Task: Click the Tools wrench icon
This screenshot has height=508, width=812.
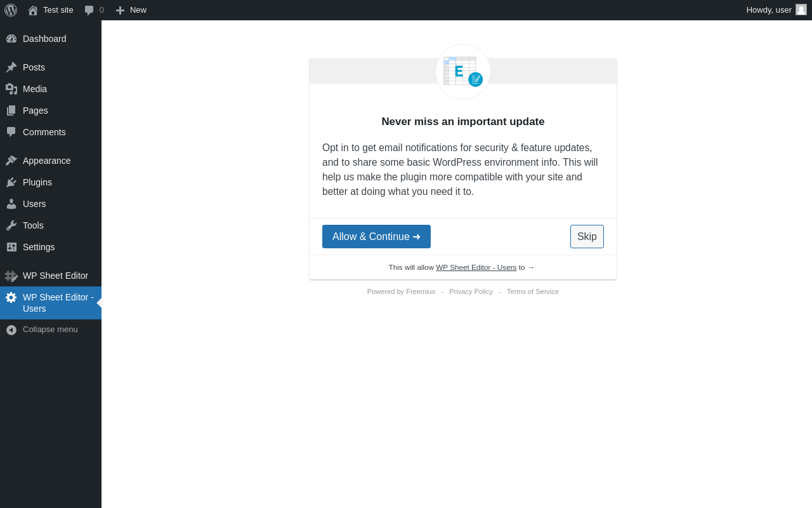Action: [x=11, y=225]
